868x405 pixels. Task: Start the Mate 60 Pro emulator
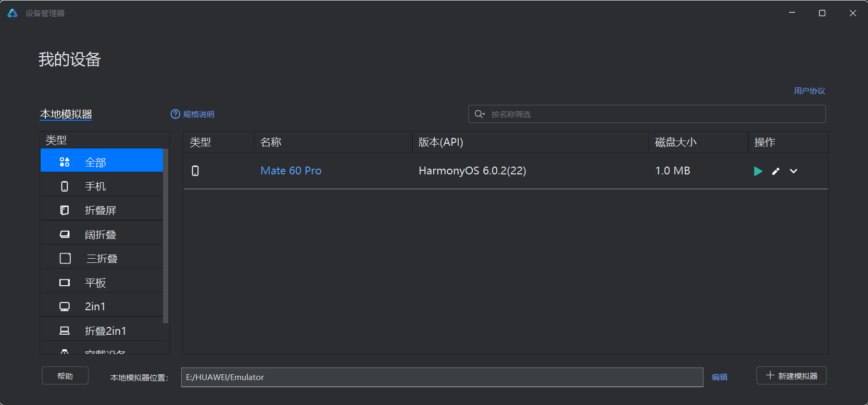tap(758, 171)
